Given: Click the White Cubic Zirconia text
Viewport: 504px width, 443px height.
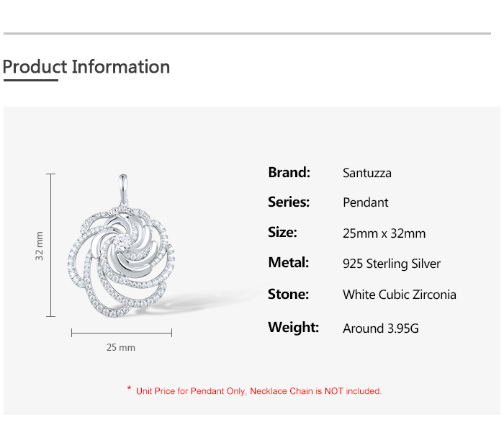Looking at the screenshot, I should [x=400, y=294].
